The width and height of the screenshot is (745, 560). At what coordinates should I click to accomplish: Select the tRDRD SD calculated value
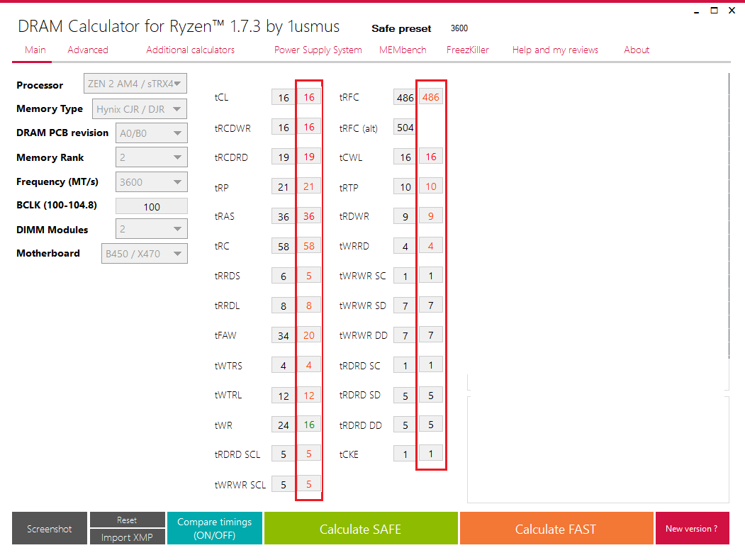click(x=405, y=396)
